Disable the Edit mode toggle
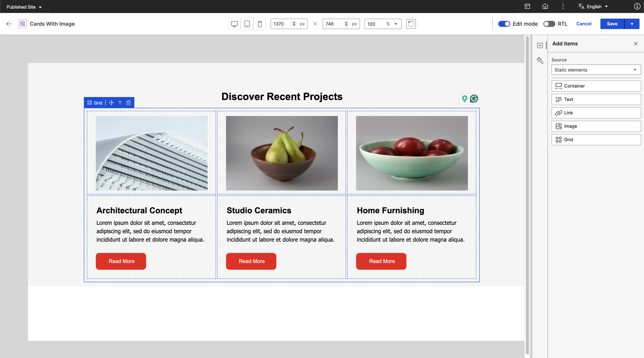 (x=504, y=24)
